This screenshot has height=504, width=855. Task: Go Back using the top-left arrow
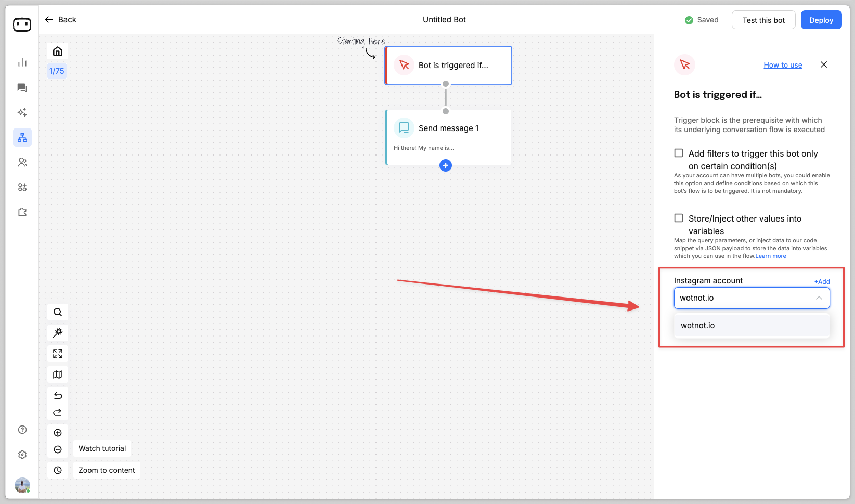(x=60, y=20)
